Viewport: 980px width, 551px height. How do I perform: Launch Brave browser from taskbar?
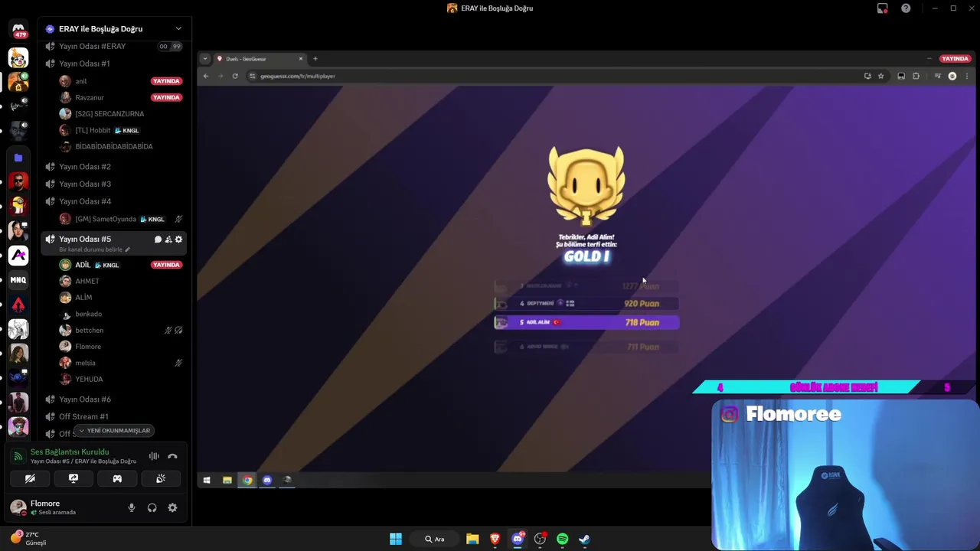pyautogui.click(x=495, y=539)
